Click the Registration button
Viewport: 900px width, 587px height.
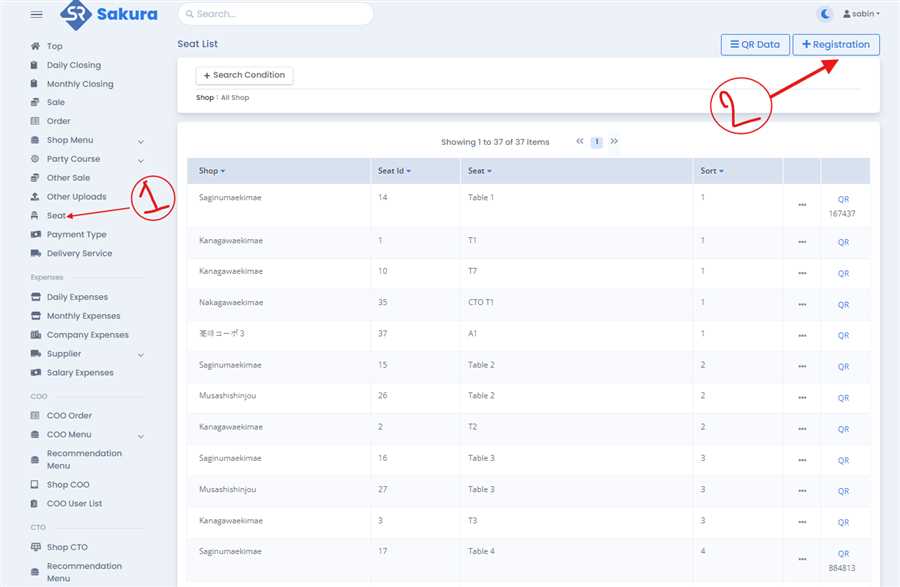click(836, 45)
